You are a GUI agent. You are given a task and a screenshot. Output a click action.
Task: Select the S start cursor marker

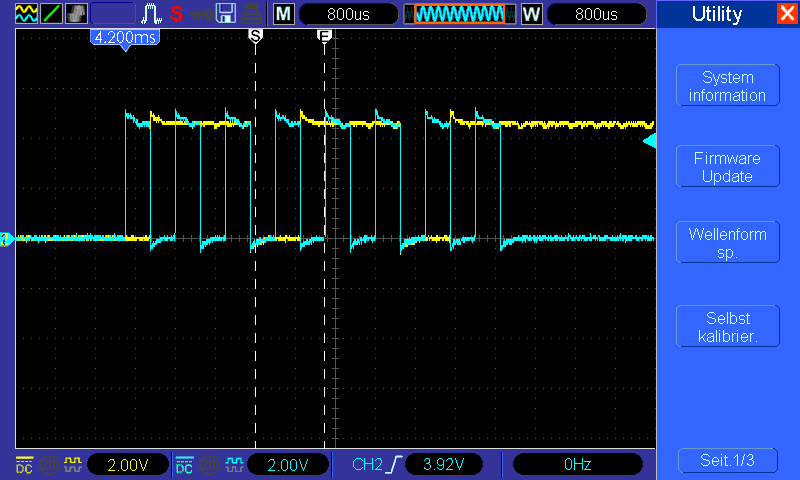tap(255, 36)
